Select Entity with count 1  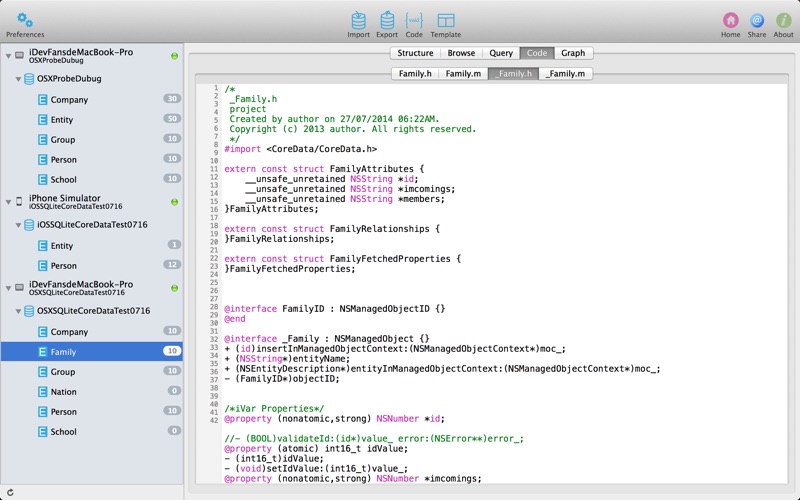coord(91,245)
